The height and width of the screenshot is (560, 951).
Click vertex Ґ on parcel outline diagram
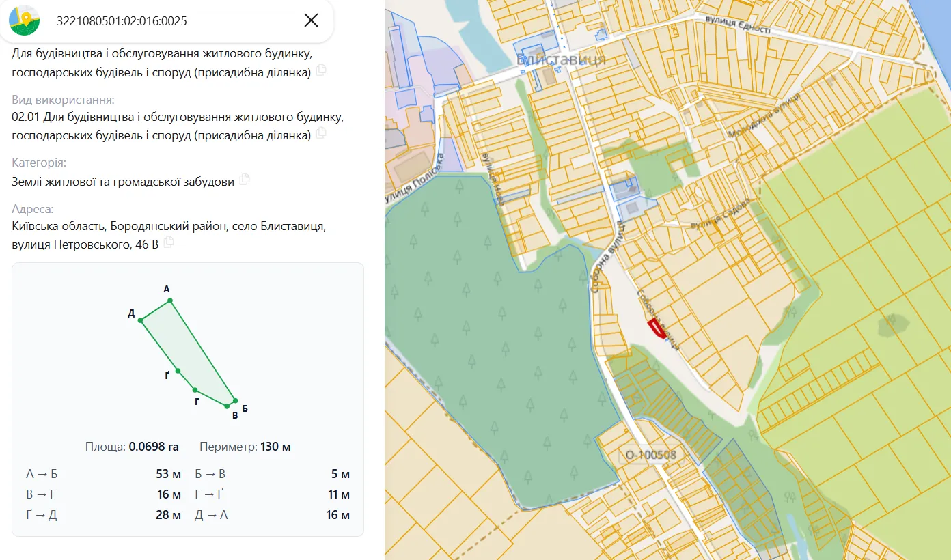tap(178, 371)
